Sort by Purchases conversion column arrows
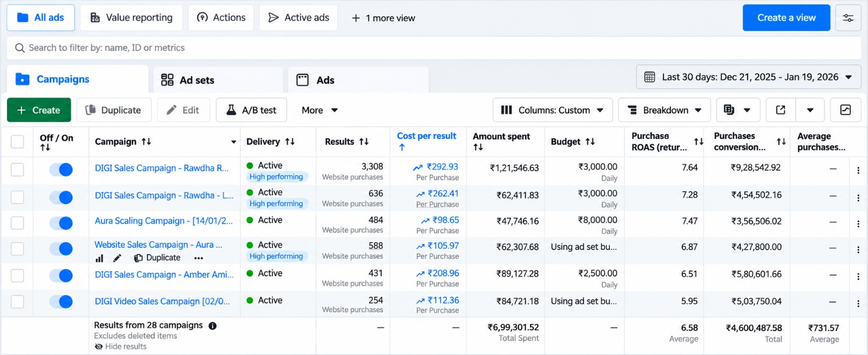The width and height of the screenshot is (868, 355). pyautogui.click(x=781, y=142)
